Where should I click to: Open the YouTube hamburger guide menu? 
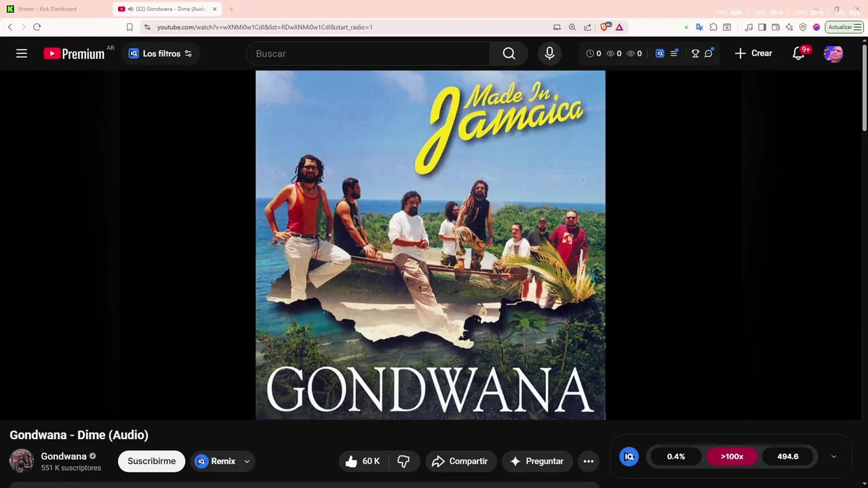[22, 54]
